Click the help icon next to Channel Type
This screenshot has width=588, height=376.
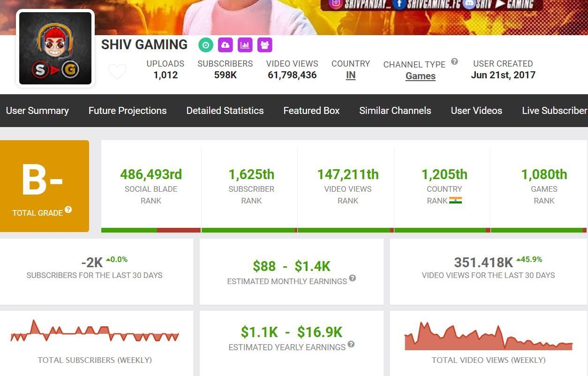[x=454, y=61]
